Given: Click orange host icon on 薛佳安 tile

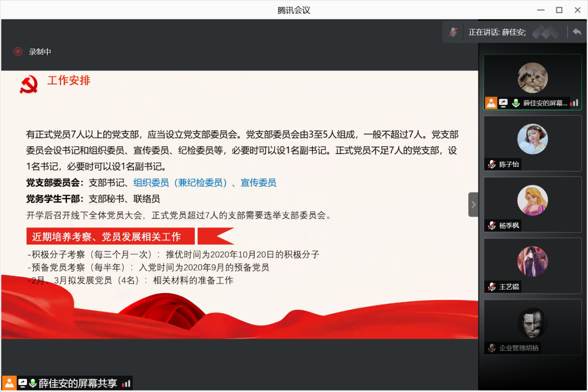Looking at the screenshot, I should (x=491, y=103).
